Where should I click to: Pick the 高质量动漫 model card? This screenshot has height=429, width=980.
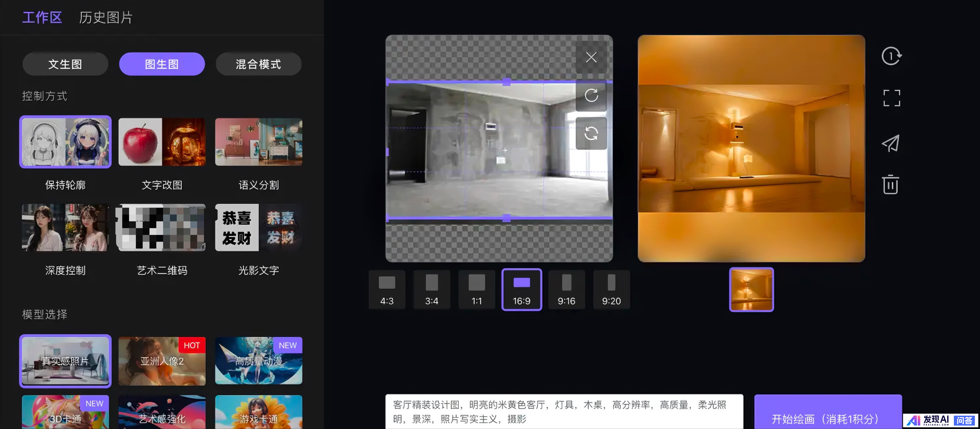pyautogui.click(x=259, y=361)
